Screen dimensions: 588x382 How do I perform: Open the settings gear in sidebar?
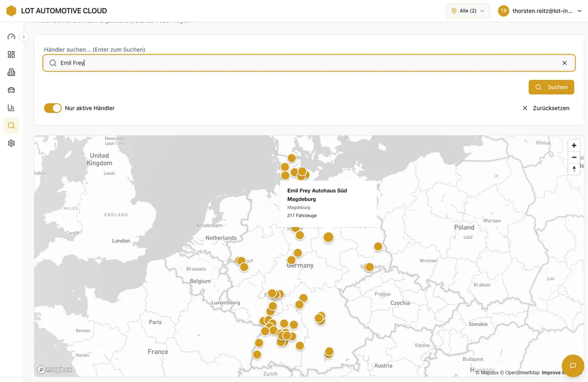click(11, 143)
